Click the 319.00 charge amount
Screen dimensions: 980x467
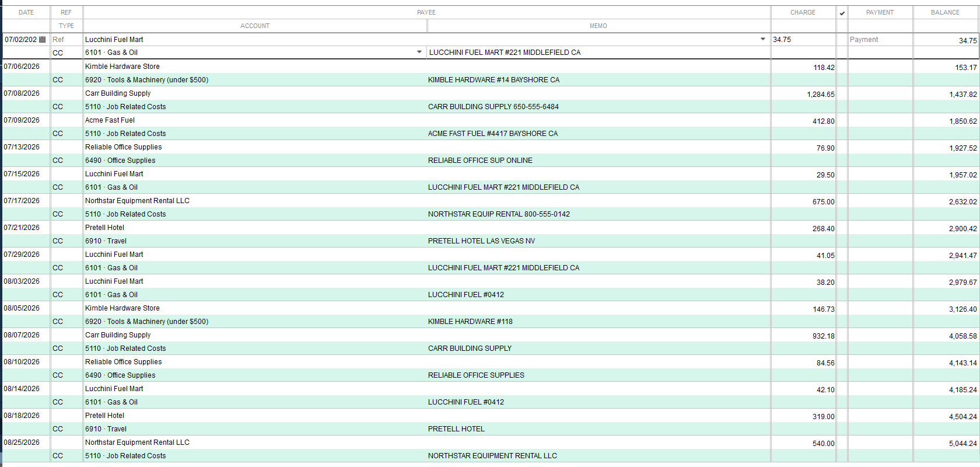click(824, 417)
